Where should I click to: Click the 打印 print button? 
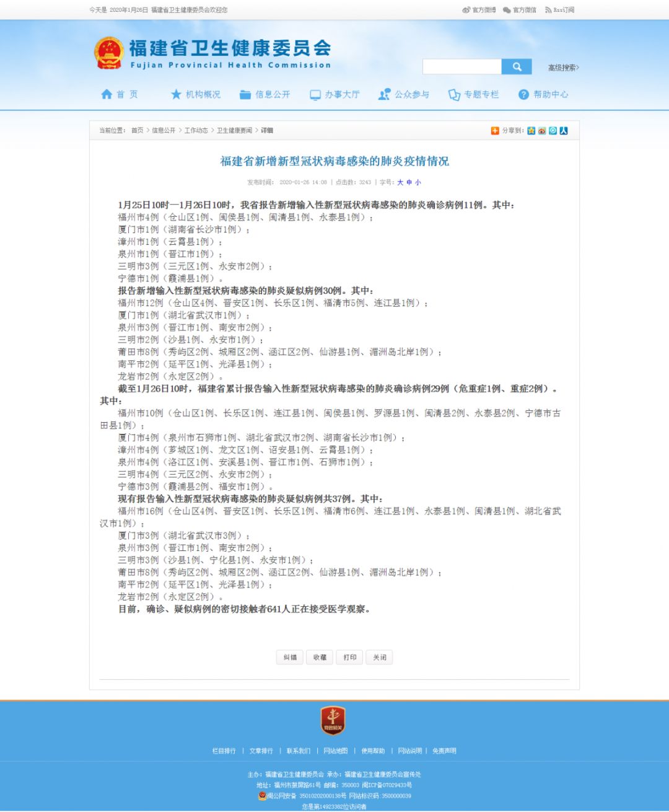[350, 657]
